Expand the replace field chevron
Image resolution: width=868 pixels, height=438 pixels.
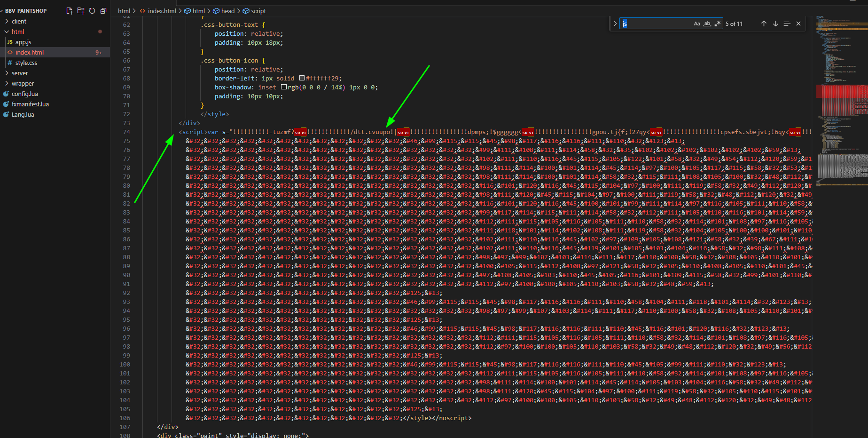615,24
